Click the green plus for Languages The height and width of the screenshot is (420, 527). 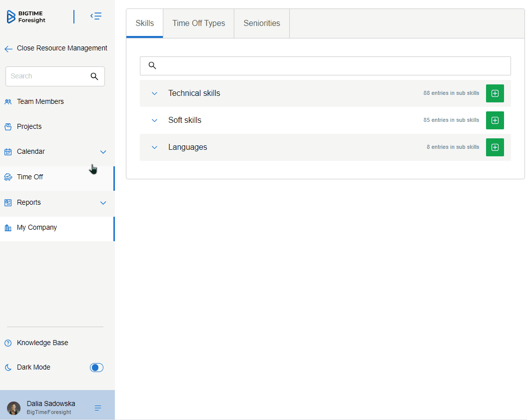click(x=495, y=147)
